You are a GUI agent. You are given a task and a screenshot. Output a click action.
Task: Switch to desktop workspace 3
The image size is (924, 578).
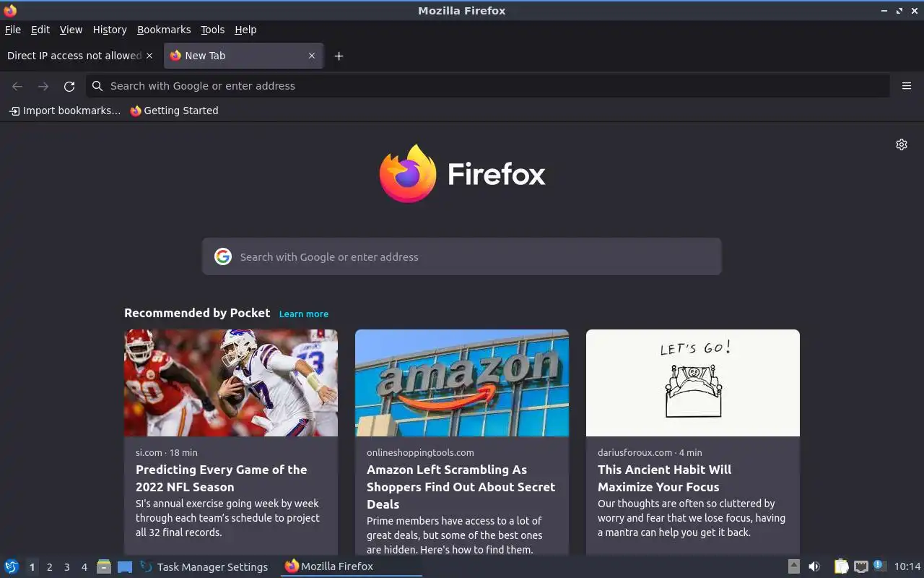pyautogui.click(x=66, y=567)
